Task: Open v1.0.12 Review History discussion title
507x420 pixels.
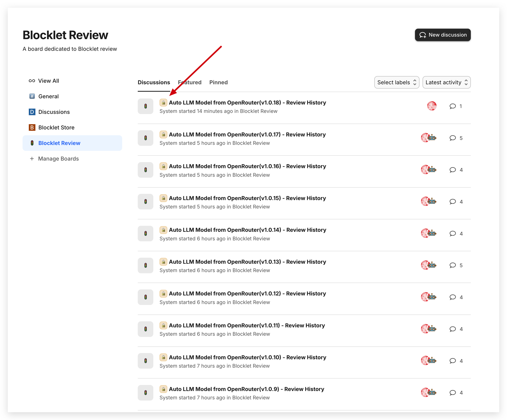Action: point(247,293)
